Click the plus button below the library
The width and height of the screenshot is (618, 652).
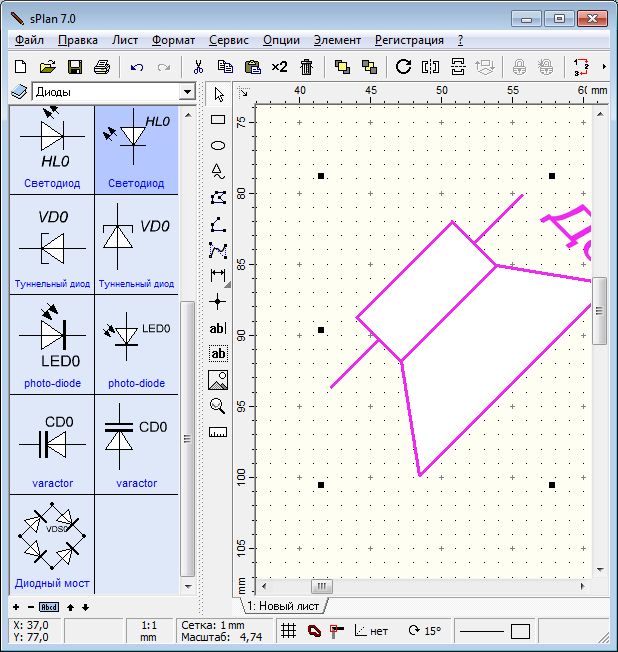click(16, 607)
